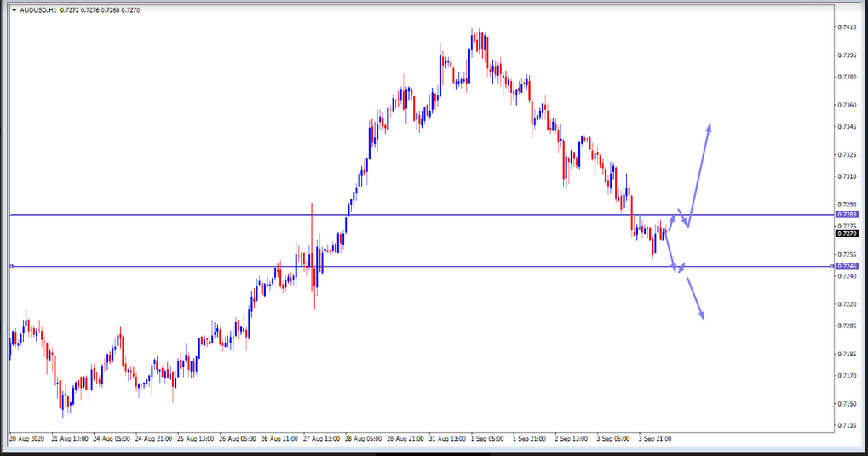Click the 0.7135 label on price scale

coord(847,425)
